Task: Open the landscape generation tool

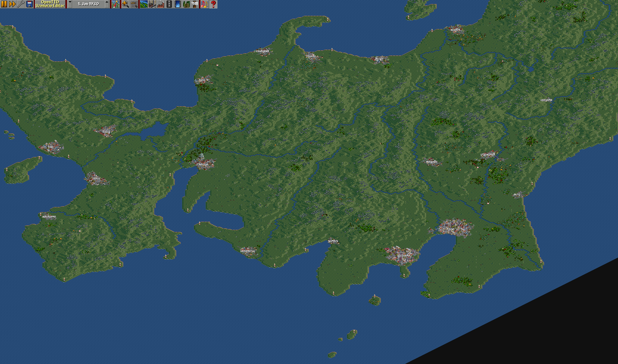Action: (143, 4)
